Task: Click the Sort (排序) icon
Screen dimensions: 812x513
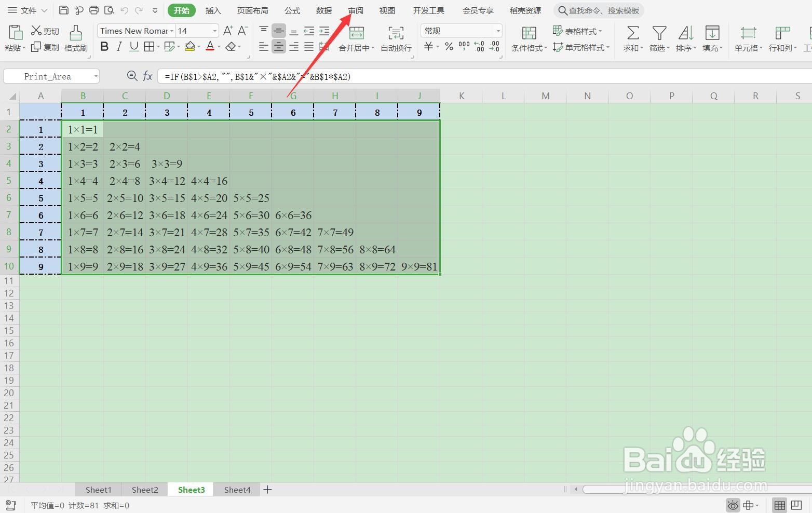Action: 686,33
